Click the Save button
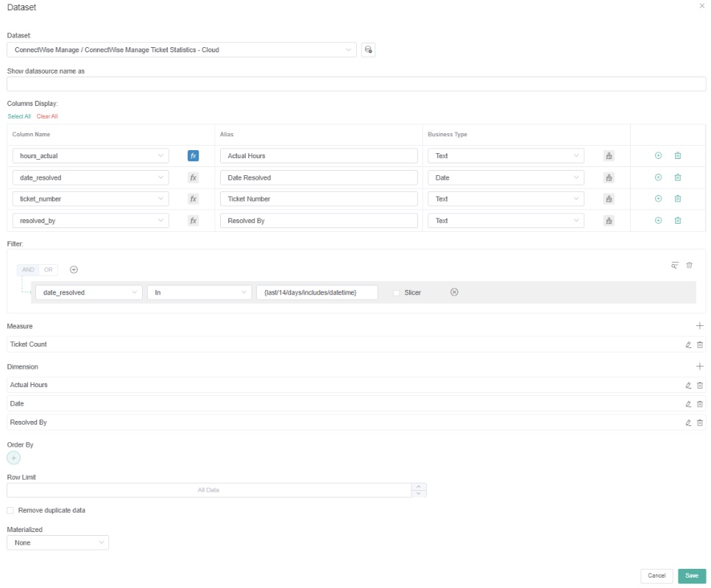The width and height of the screenshot is (711, 588). pyautogui.click(x=691, y=575)
